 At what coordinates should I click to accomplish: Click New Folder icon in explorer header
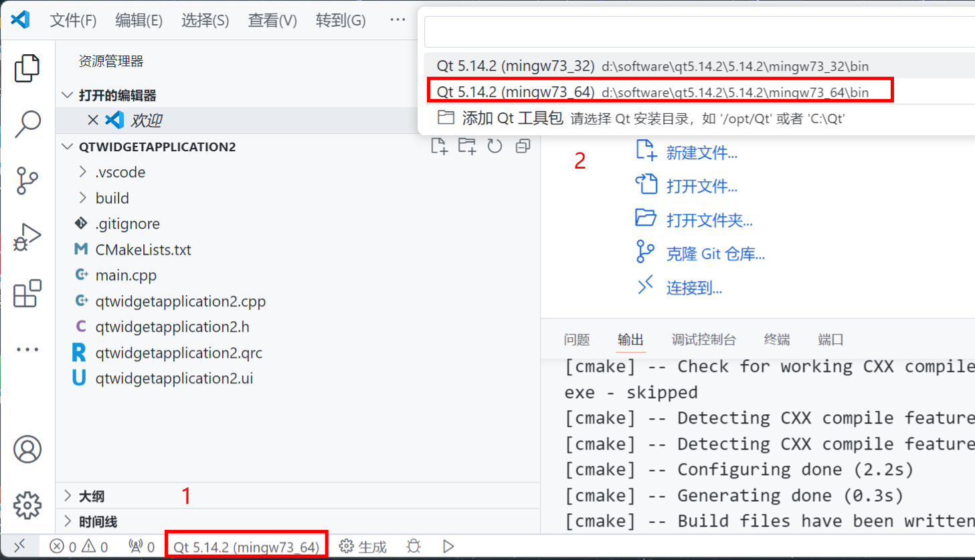pos(467,146)
